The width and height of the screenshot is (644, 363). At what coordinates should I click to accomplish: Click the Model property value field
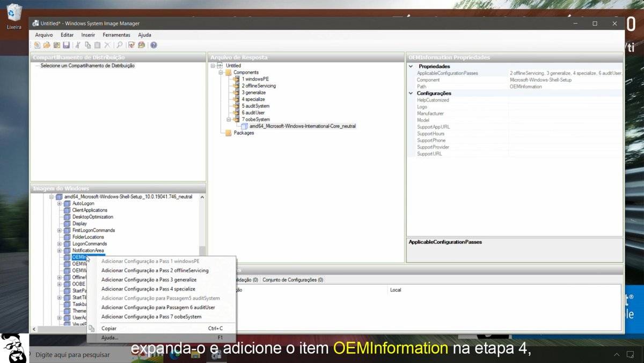click(566, 120)
